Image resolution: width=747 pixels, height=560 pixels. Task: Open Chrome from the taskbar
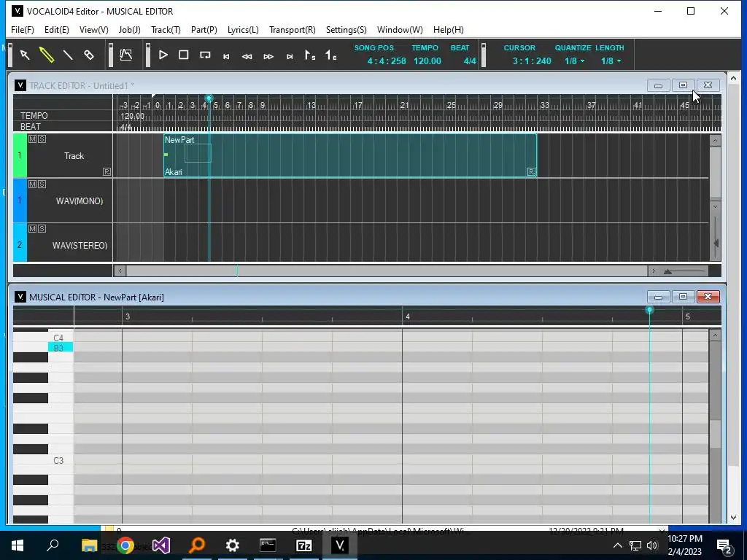125,545
